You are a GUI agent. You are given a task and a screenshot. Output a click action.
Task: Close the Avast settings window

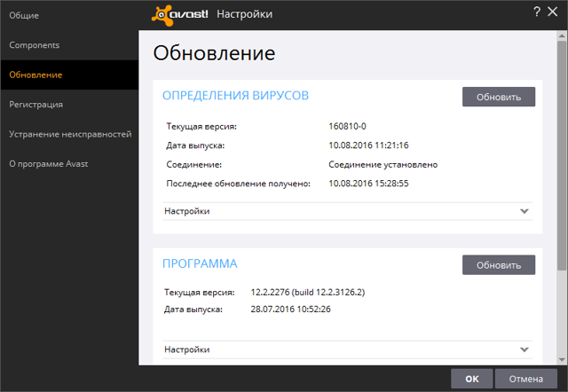click(555, 12)
